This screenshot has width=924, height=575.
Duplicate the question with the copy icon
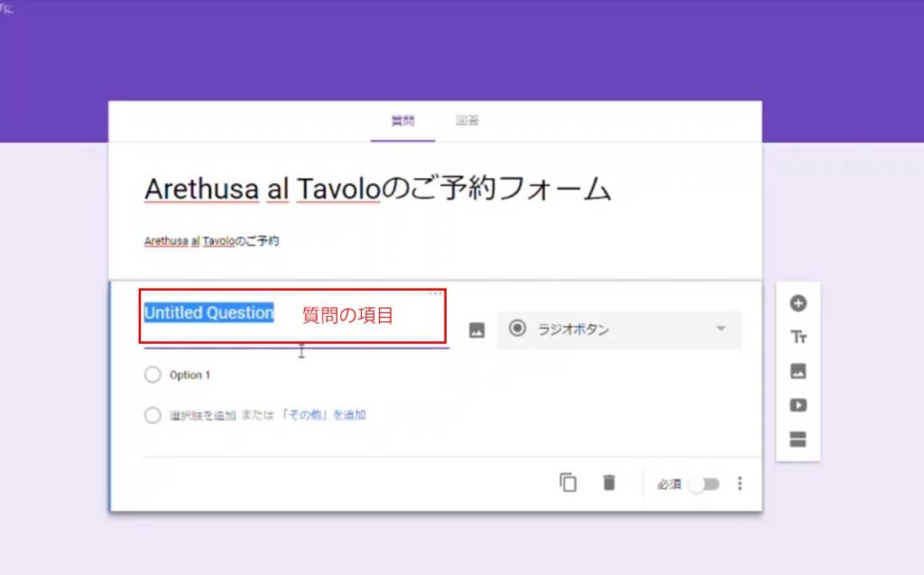coord(568,483)
